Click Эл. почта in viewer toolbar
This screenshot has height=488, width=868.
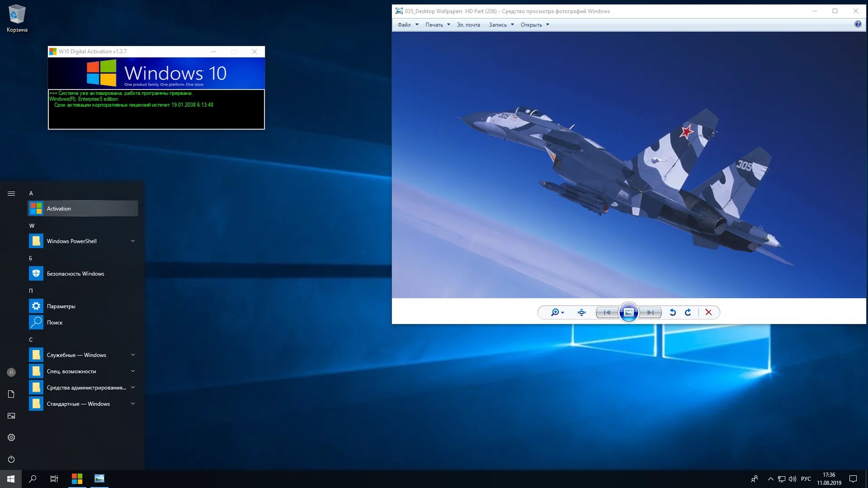point(468,25)
